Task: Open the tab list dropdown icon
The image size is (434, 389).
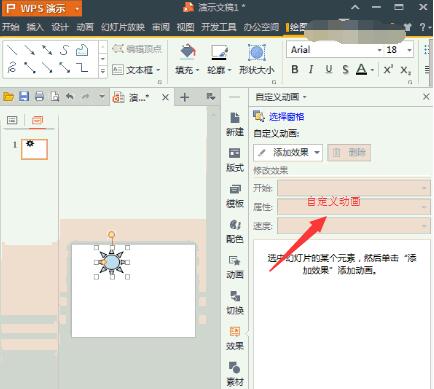Action: point(211,97)
